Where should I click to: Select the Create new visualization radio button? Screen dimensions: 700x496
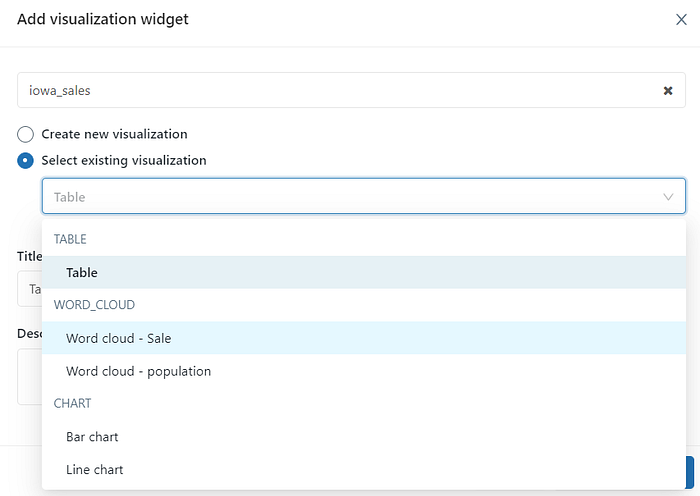(x=25, y=134)
